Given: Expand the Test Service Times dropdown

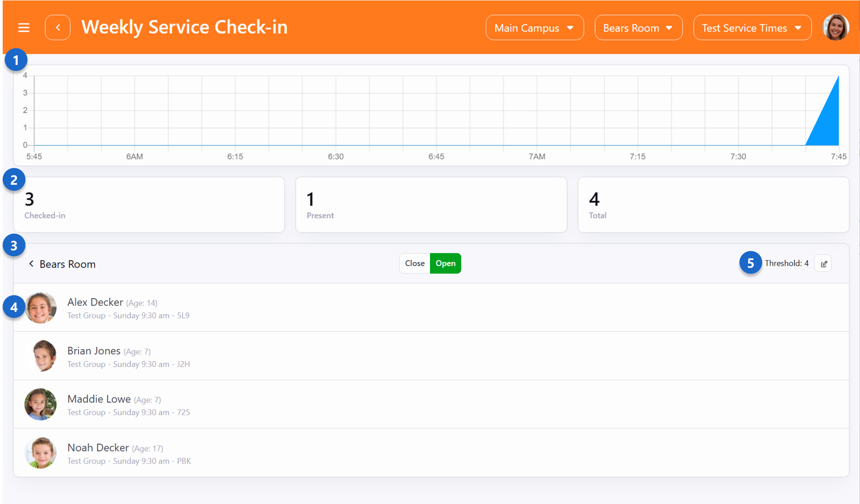Looking at the screenshot, I should coord(752,28).
